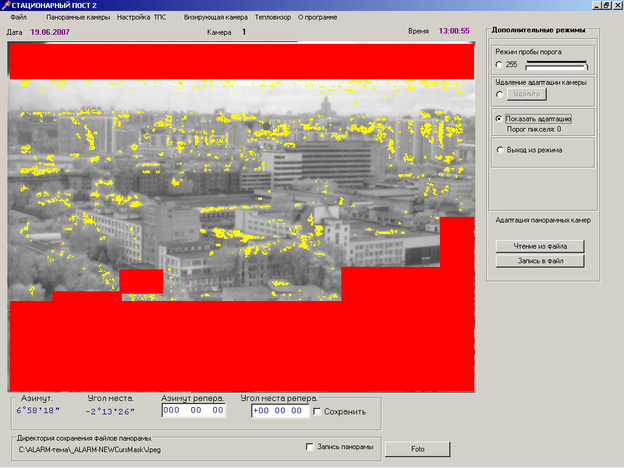
Task: Click the threshold slider track
Action: pos(557,64)
